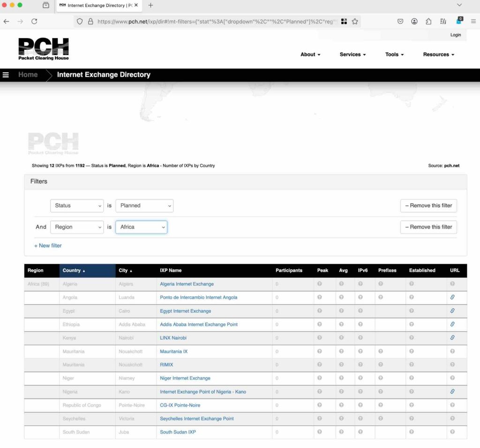Open a new browser tab

pyautogui.click(x=150, y=6)
